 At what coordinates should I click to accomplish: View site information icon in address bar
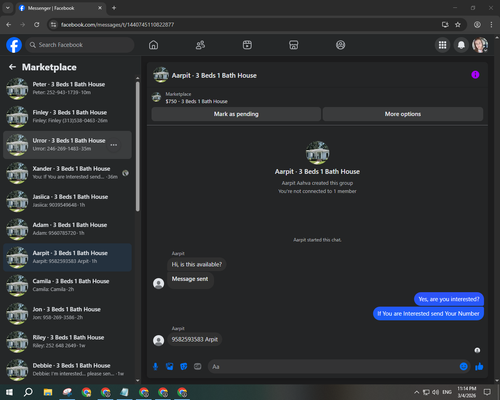tap(53, 25)
